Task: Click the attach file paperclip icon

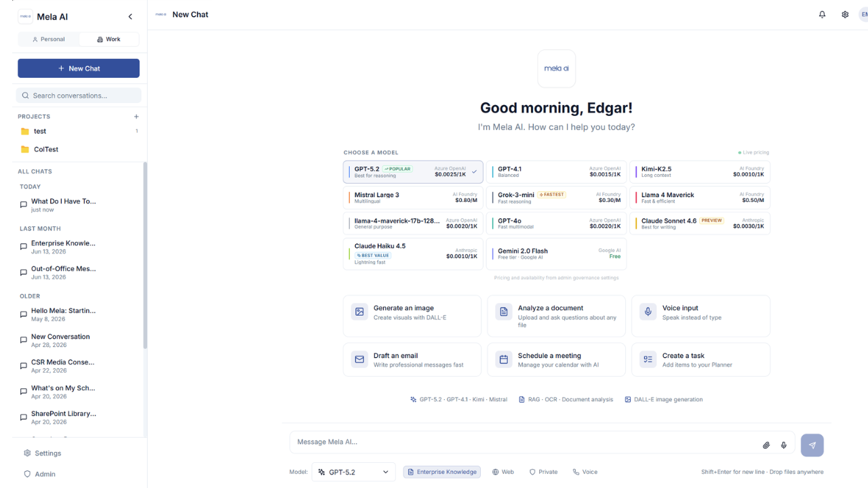Action: tap(766, 445)
